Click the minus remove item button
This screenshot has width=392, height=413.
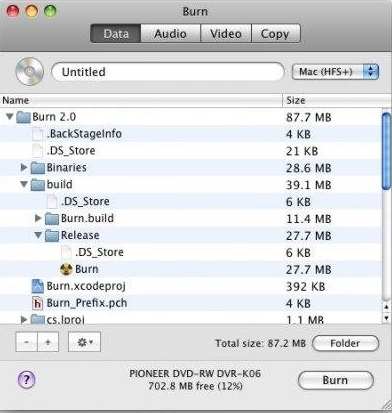pos(26,342)
